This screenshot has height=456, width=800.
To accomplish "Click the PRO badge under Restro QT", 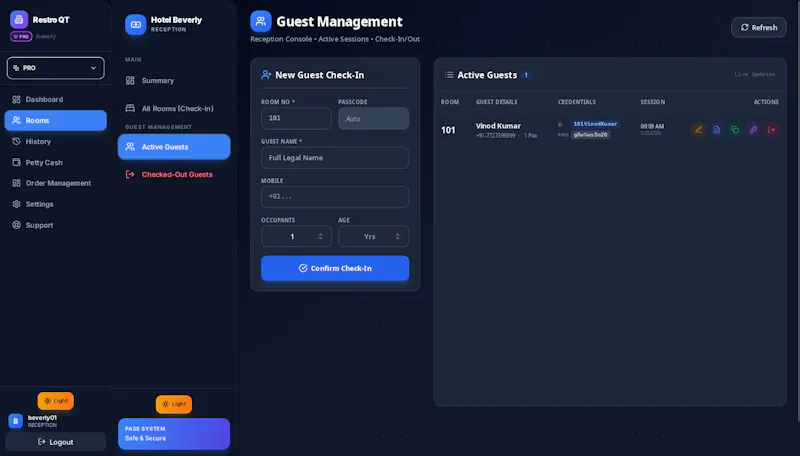I will tap(21, 37).
